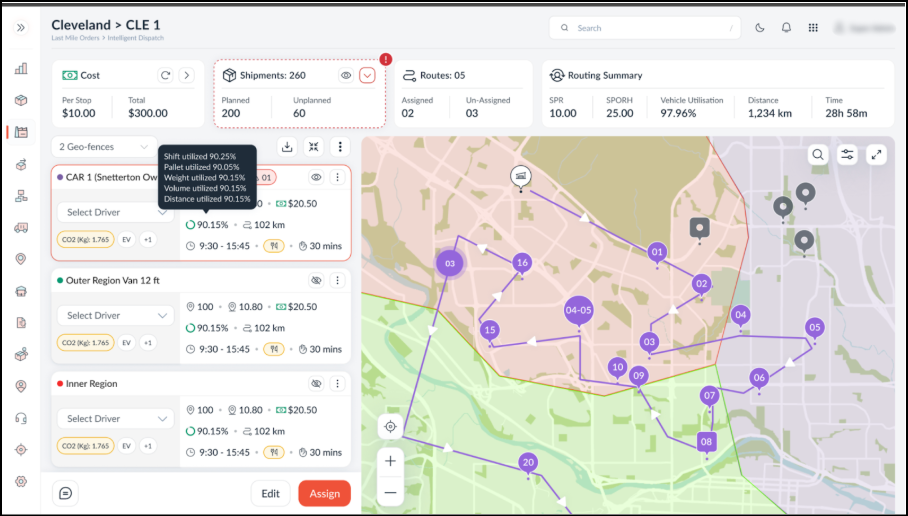This screenshot has width=908, height=516.
Task: Open Select Driver dropdown for Outer Region Van
Action: click(x=115, y=316)
